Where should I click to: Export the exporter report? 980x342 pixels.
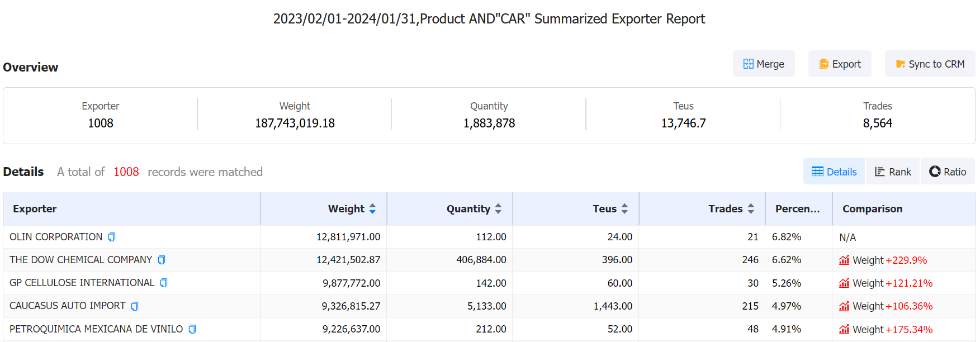coord(840,64)
